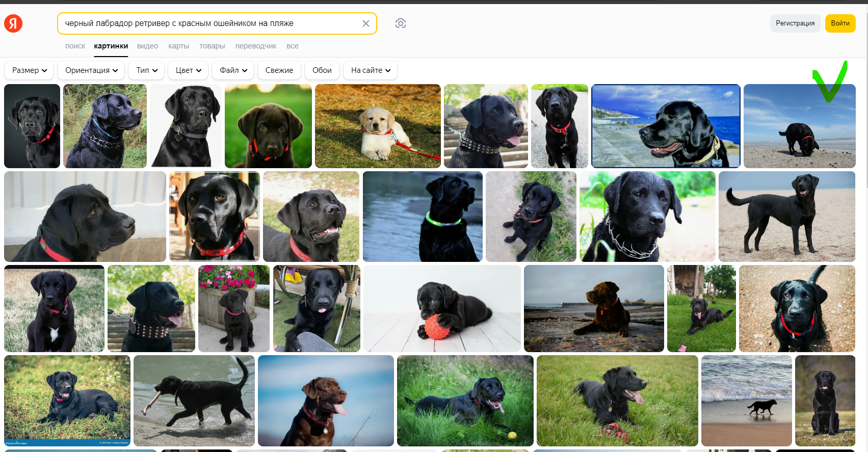868x452 pixels.
Task: Expand the Файл filter dropdown
Action: [x=233, y=70]
